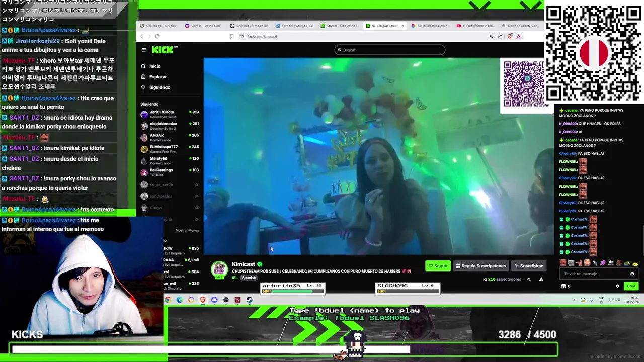
Task: Open ELMinisapo777's channel in the sidebar
Action: coord(170,149)
